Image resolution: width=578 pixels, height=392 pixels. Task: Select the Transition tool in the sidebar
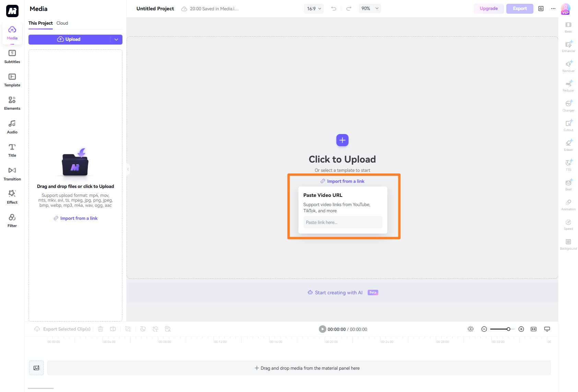[12, 173]
